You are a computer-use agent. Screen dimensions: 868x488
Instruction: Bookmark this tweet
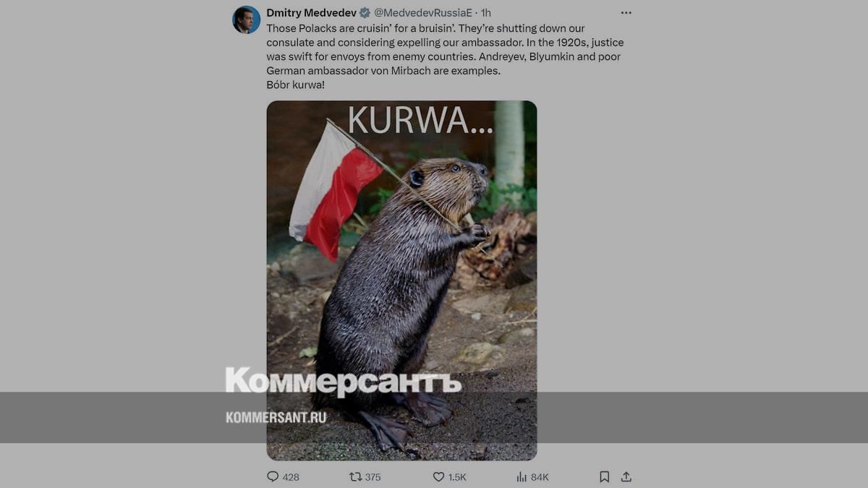[605, 476]
